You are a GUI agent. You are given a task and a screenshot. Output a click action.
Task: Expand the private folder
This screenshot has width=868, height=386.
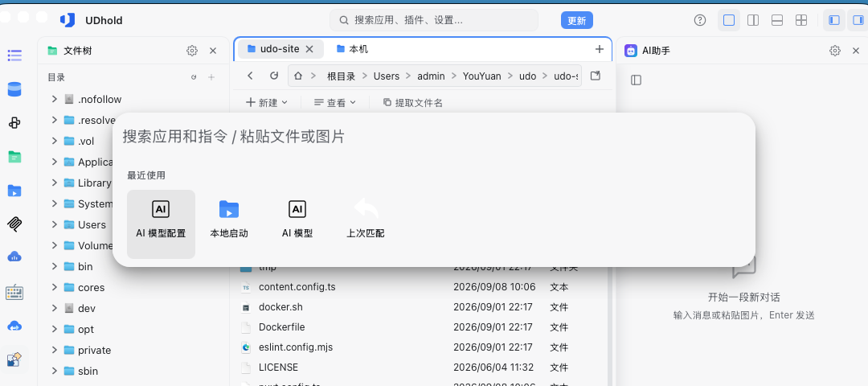pyautogui.click(x=55, y=350)
